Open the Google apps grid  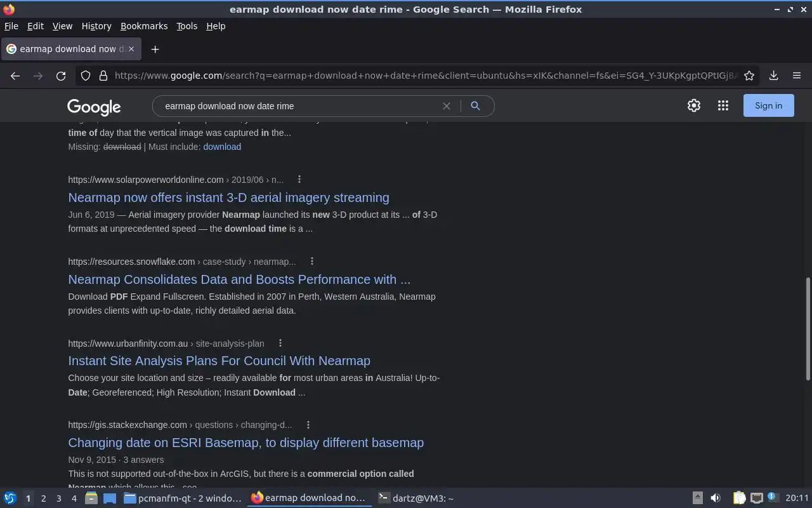pyautogui.click(x=723, y=105)
